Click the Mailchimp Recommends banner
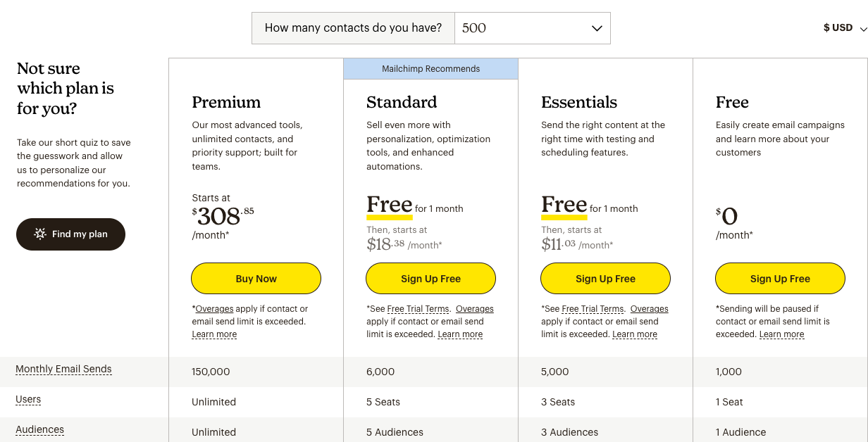The width and height of the screenshot is (868, 442). tap(430, 69)
